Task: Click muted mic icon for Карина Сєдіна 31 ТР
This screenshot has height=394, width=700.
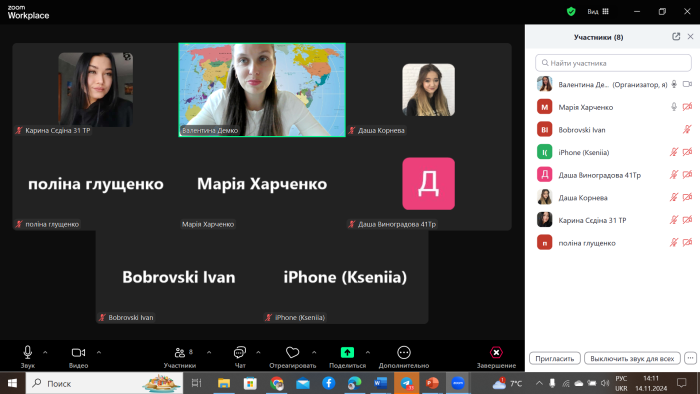Action: pyautogui.click(x=674, y=220)
